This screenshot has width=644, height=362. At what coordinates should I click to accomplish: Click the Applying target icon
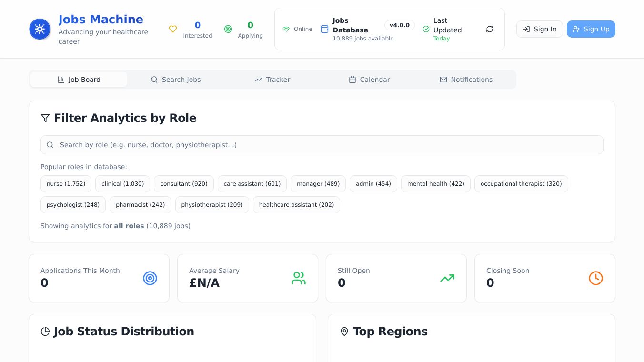tap(228, 29)
